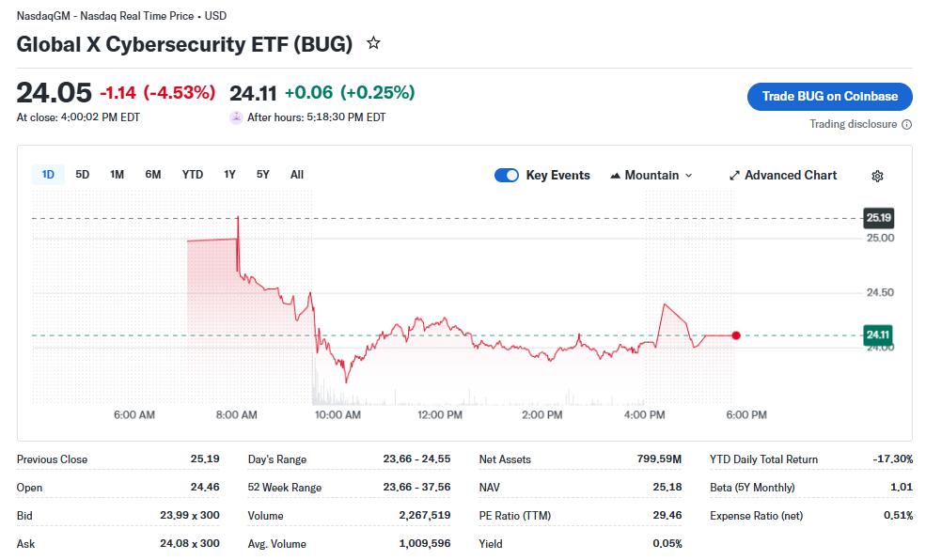
Task: Switch to the 5D time range
Action: pyautogui.click(x=83, y=175)
